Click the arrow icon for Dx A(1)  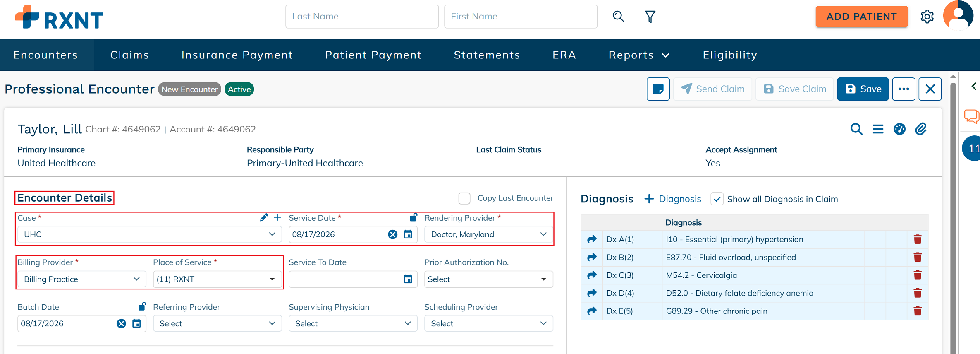pyautogui.click(x=592, y=239)
